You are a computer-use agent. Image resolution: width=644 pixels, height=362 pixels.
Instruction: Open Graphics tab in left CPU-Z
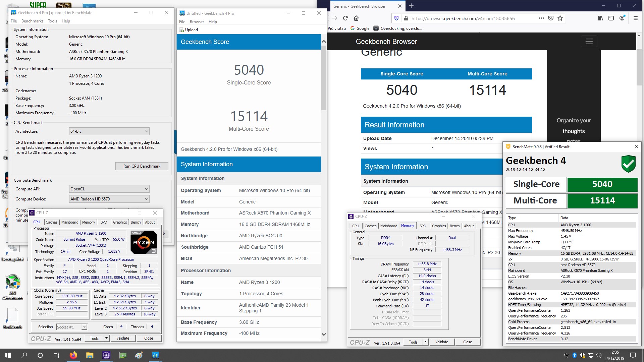pyautogui.click(x=120, y=222)
